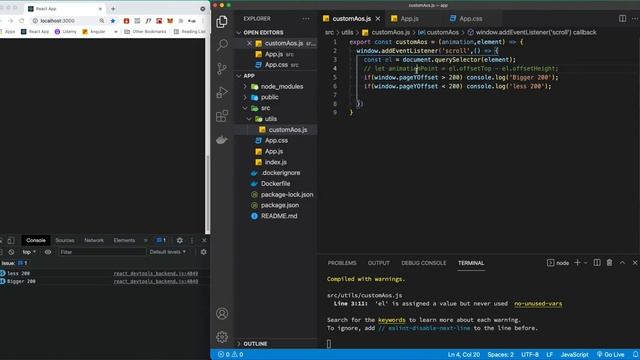Click Go Live in status bar
Viewport: 640px width, 360px height.
point(611,354)
